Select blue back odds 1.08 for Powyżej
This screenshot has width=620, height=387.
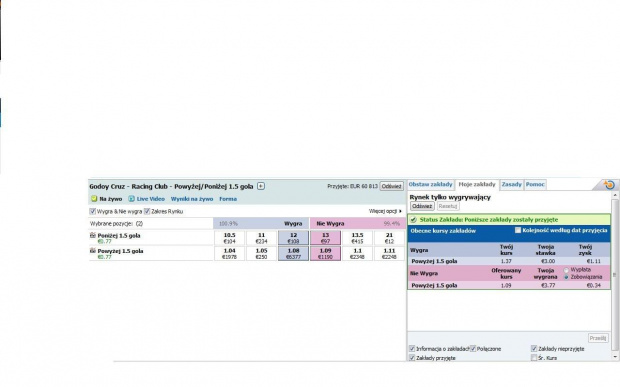[293, 253]
